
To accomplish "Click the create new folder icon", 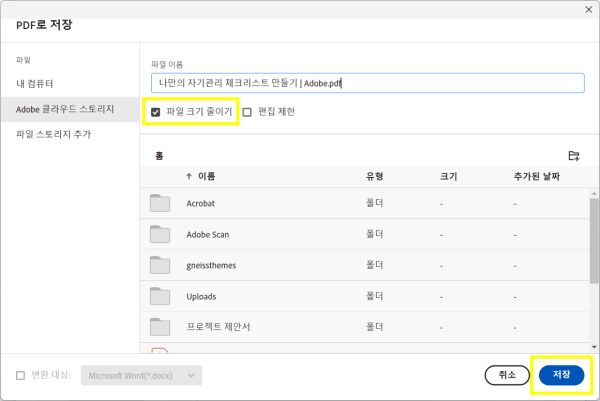I will [574, 156].
